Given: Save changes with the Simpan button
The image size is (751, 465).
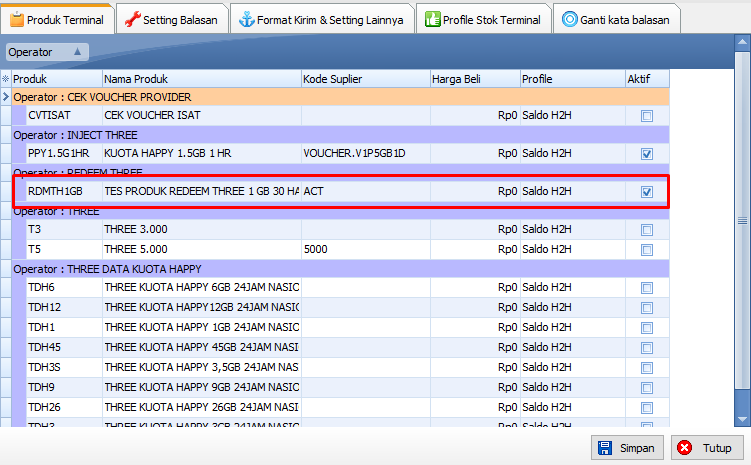Looking at the screenshot, I should (627, 448).
